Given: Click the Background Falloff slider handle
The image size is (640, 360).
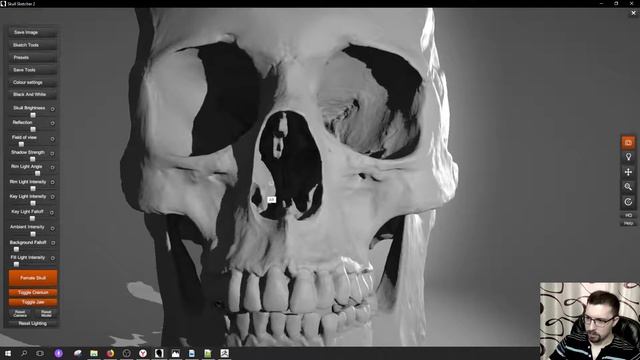Looking at the screenshot, I should (16, 249).
